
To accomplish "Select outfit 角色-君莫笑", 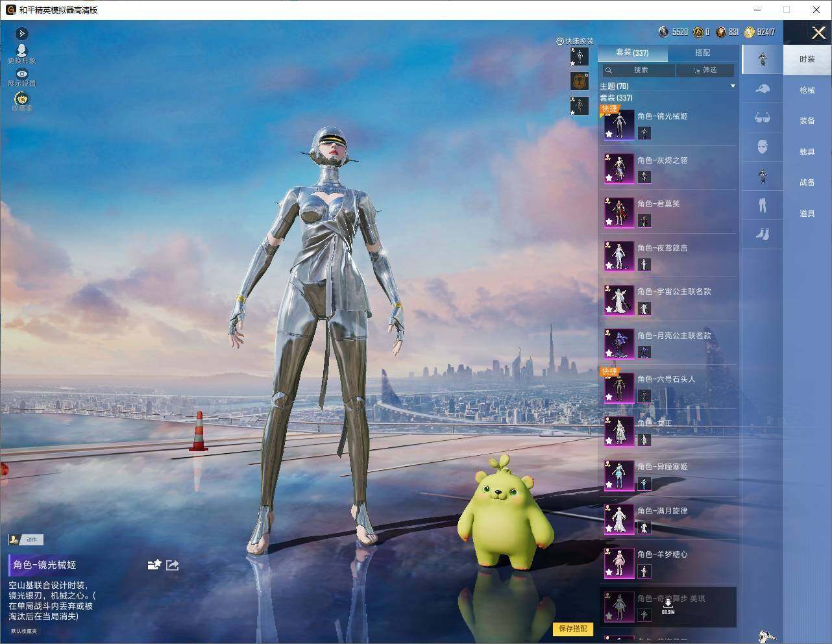I will [x=668, y=212].
